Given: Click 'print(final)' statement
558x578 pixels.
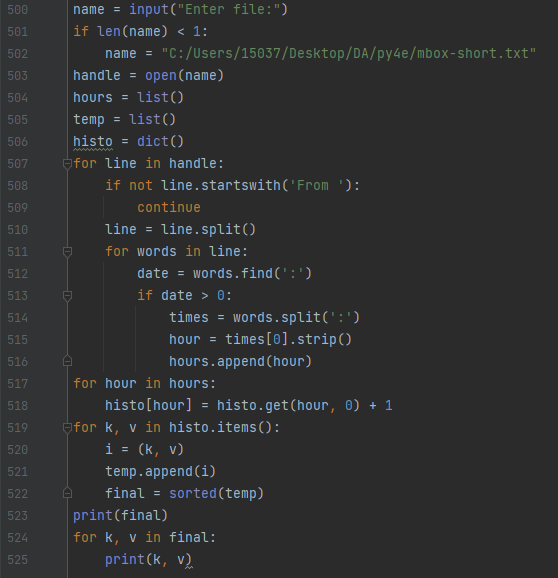Looking at the screenshot, I should coord(121,516).
